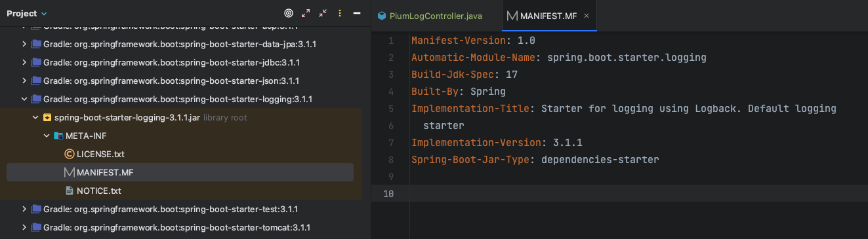Click library icon of spring-boot-starter-json
Image resolution: width=868 pixels, height=239 pixels.
[x=36, y=81]
